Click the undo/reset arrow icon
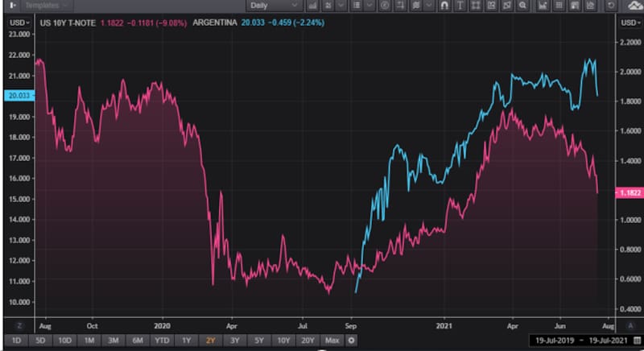 point(612,6)
